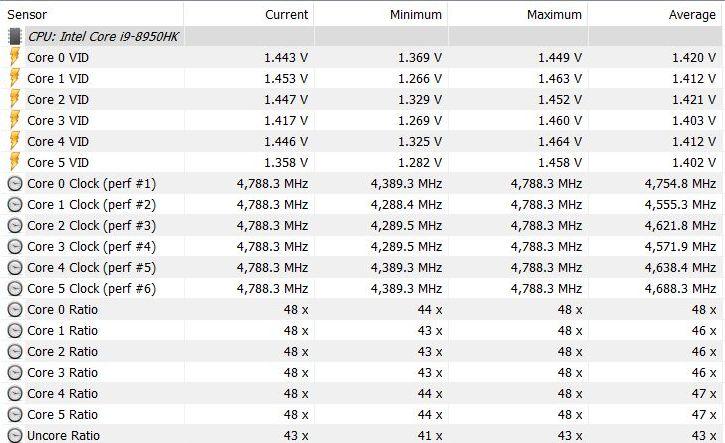Select the CPU: Intel Core i9-8950HK group row
The height and width of the screenshot is (443, 725).
point(362,37)
